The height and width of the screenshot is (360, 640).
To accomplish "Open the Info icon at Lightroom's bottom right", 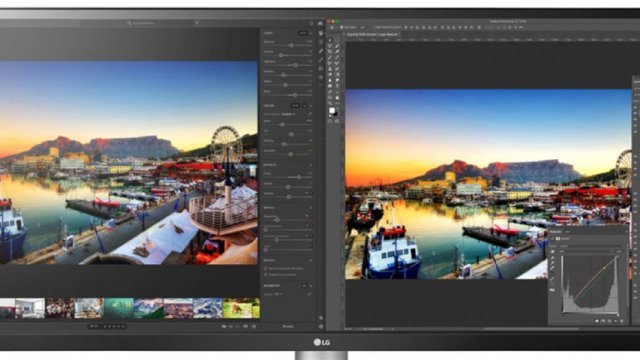I will point(321,327).
